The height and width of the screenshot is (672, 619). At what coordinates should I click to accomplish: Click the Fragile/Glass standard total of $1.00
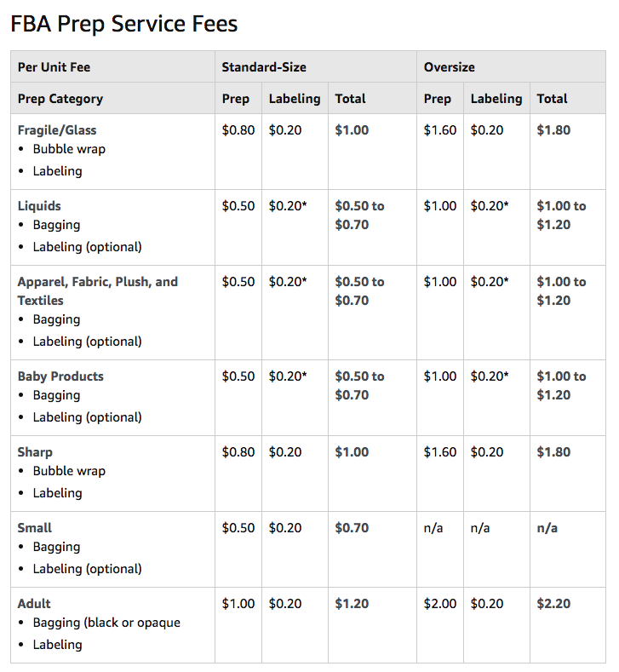click(x=352, y=130)
